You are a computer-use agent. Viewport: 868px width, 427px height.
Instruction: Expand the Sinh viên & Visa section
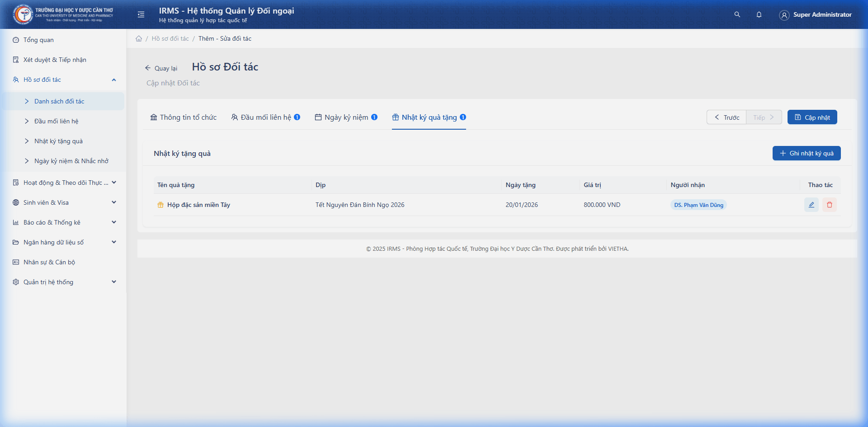pyautogui.click(x=113, y=202)
